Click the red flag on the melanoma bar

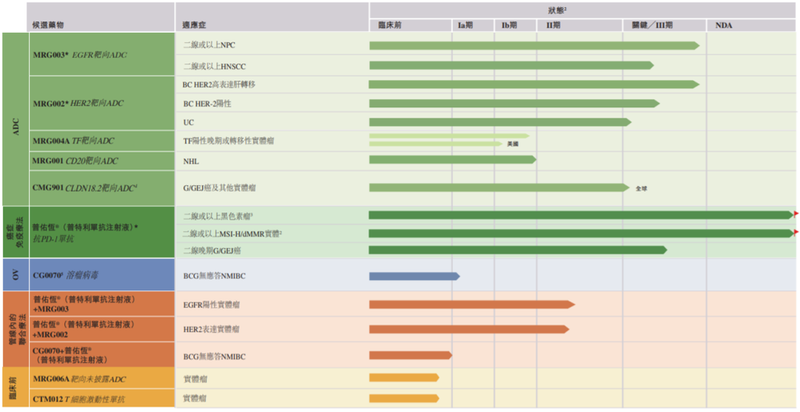coord(795,215)
